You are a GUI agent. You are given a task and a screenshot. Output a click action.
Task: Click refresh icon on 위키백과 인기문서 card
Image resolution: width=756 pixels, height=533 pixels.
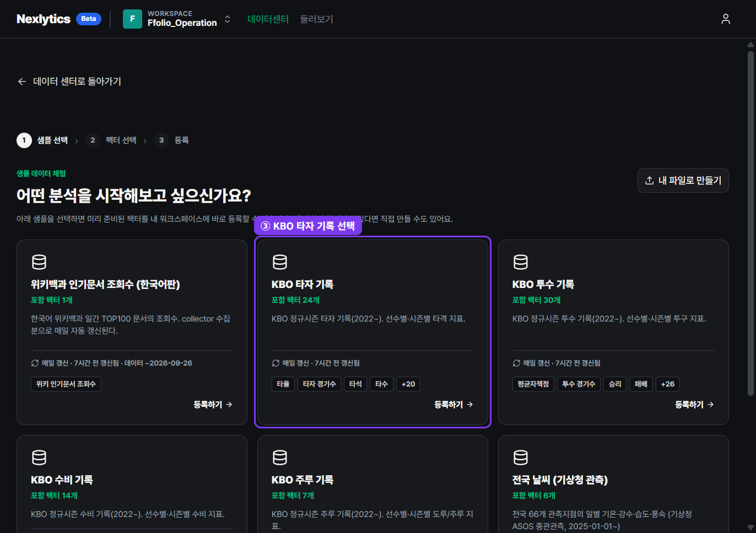[x=35, y=363]
